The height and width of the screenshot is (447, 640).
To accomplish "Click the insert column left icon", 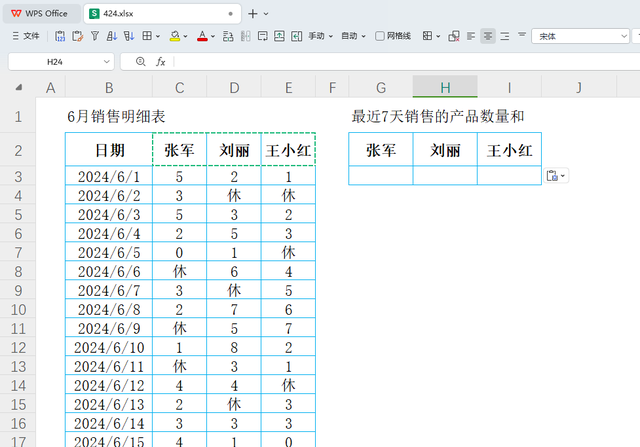I will click(x=297, y=36).
